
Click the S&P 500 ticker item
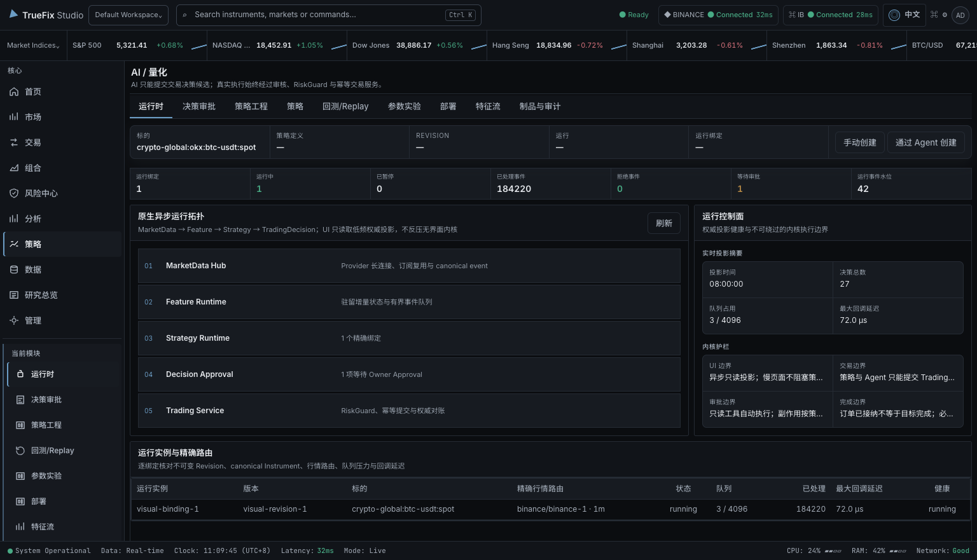coord(137,45)
